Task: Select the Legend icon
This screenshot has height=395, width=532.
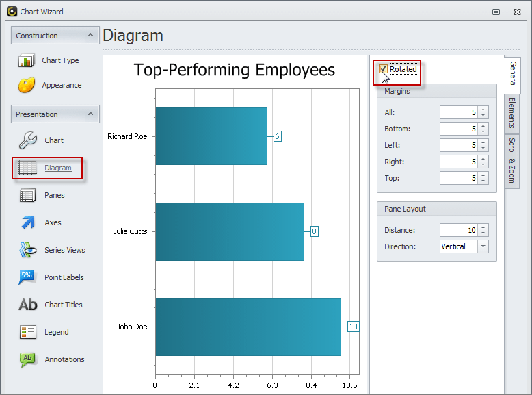Action: tap(27, 332)
